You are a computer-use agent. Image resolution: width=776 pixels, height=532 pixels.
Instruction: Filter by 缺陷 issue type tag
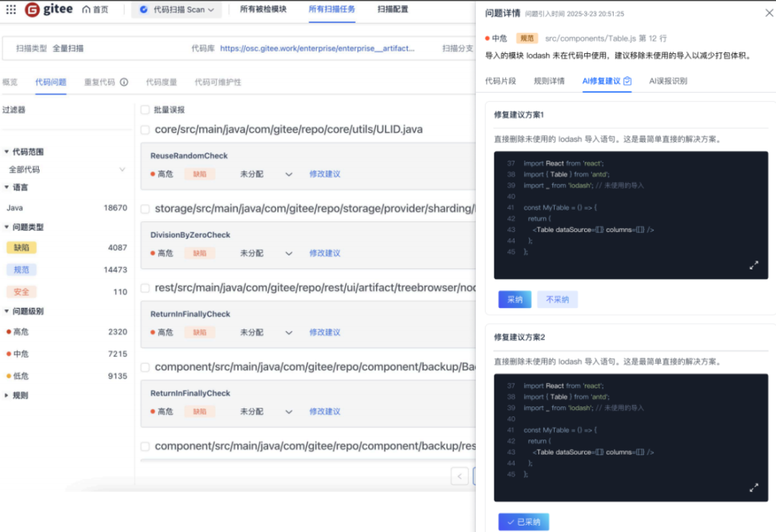(21, 248)
